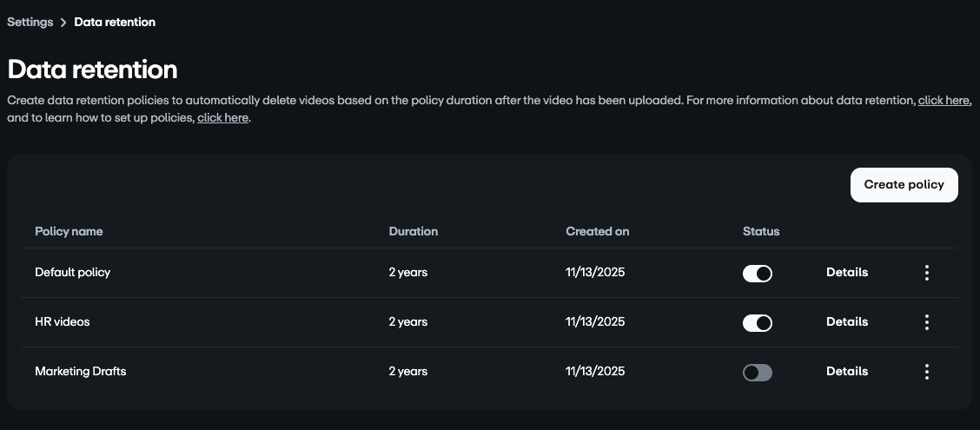The width and height of the screenshot is (980, 430).
Task: Show Details for the Marketing Drafts policy
Action: (x=846, y=372)
